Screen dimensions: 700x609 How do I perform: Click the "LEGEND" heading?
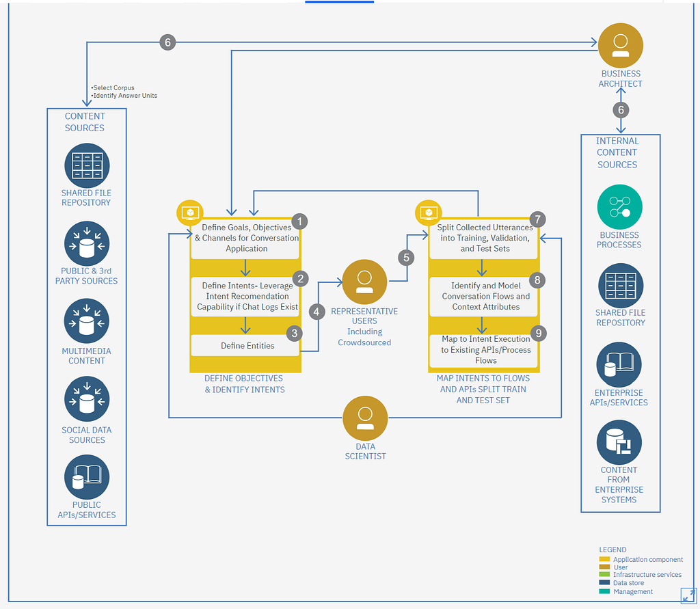click(x=612, y=550)
